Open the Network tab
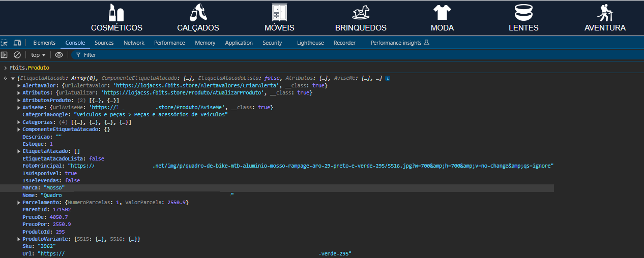The height and width of the screenshot is (258, 644). click(134, 43)
